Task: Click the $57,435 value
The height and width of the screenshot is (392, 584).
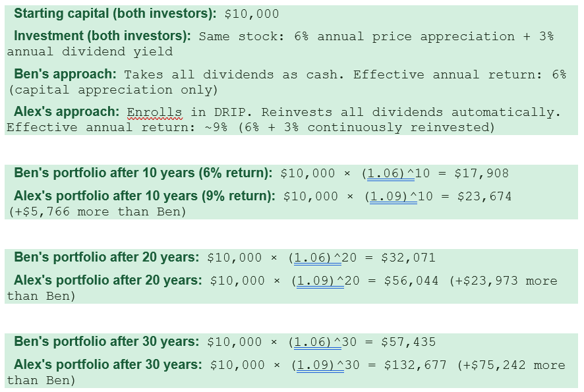Action: [x=409, y=342]
